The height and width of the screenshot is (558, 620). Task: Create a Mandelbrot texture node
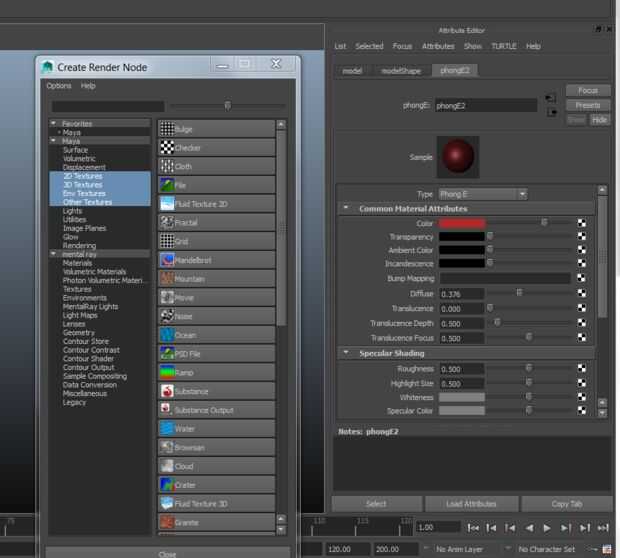216,260
